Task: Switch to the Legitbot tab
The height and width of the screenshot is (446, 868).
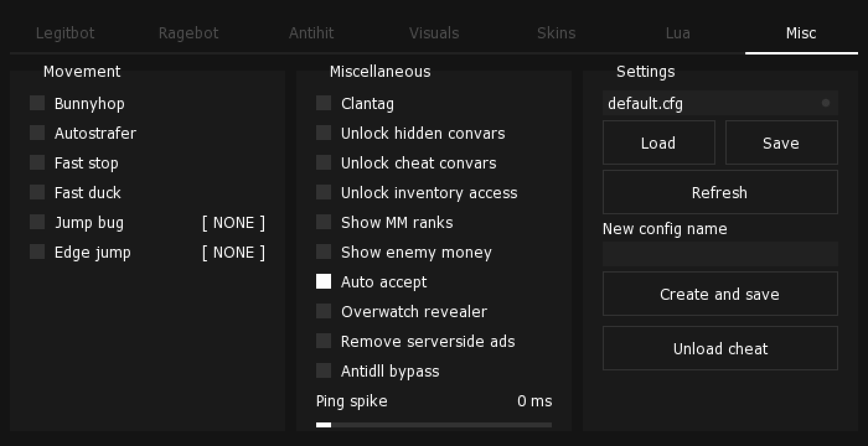Action: point(65,33)
